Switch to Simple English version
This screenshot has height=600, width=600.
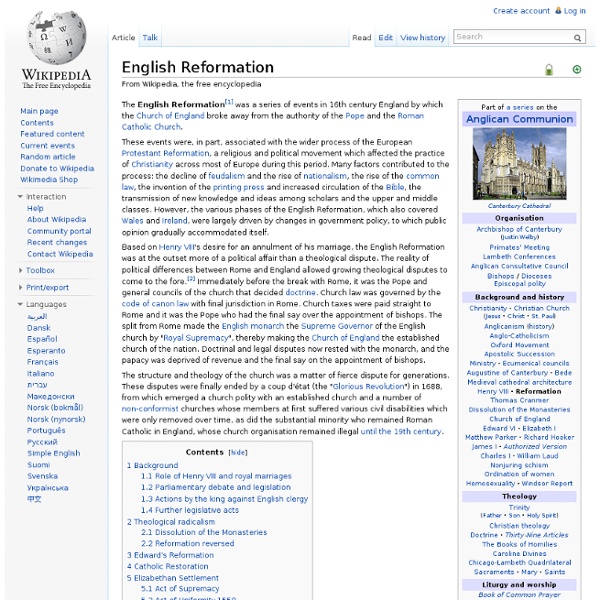[54, 453]
